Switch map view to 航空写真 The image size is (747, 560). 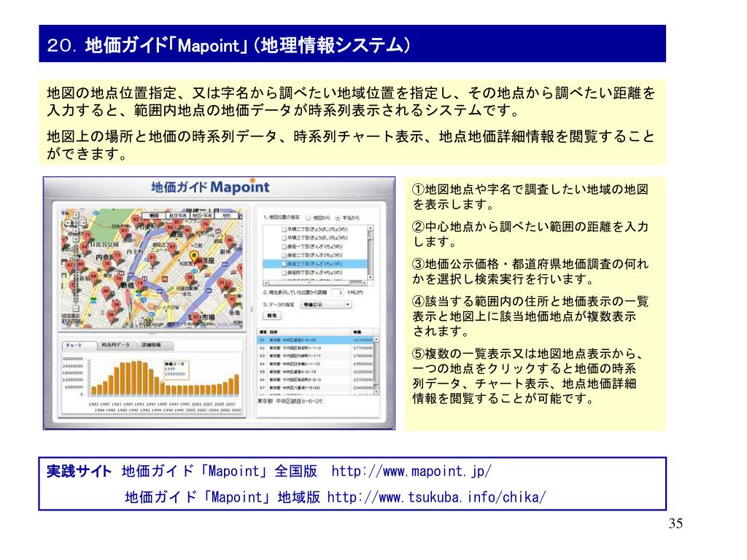(178, 216)
